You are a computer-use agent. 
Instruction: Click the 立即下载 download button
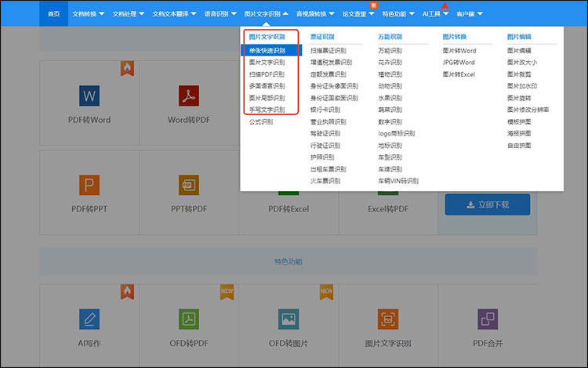pyautogui.click(x=488, y=204)
